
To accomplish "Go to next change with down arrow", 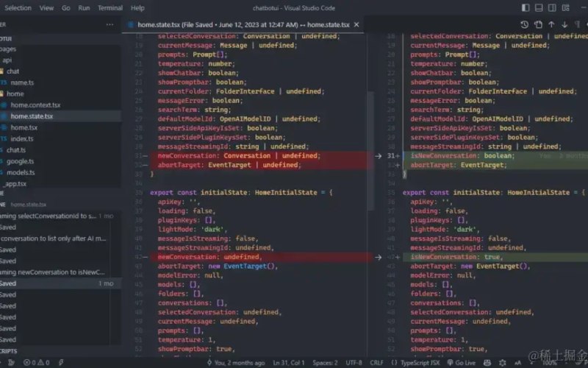I will pos(564,24).
